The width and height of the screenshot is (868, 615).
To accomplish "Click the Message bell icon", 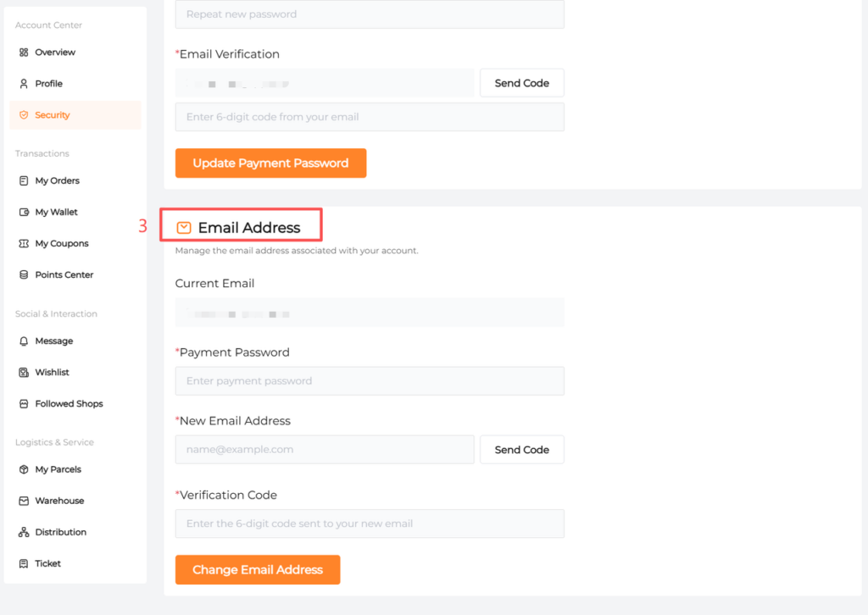I will (x=24, y=341).
